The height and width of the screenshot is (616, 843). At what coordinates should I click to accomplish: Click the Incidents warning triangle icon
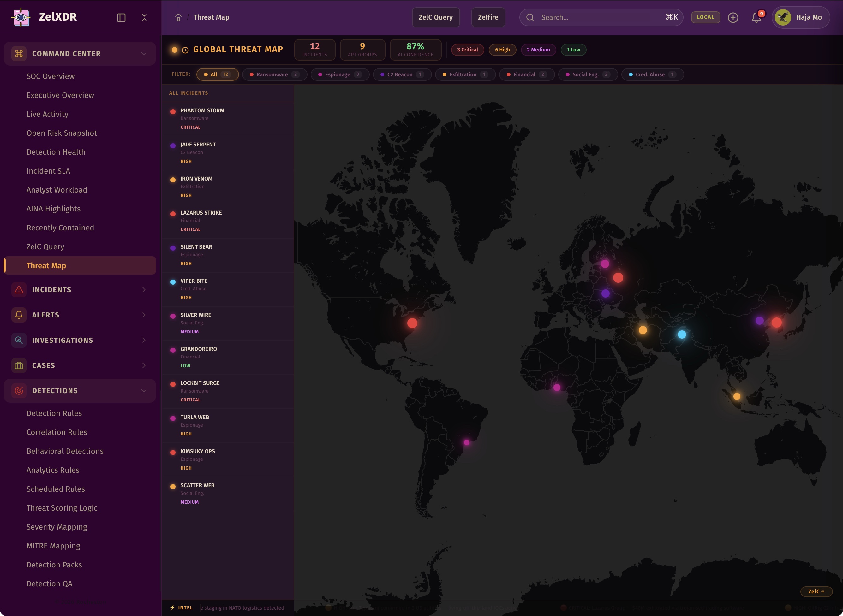19,290
